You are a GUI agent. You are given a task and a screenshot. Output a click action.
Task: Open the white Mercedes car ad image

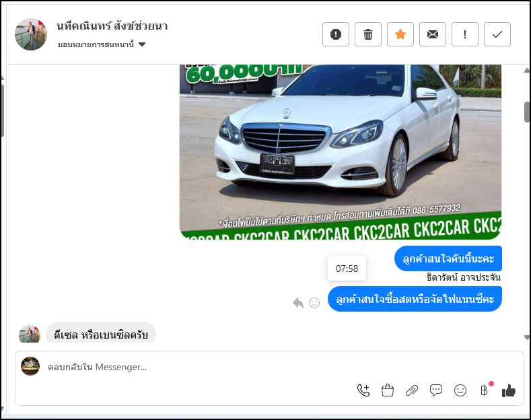(x=341, y=151)
